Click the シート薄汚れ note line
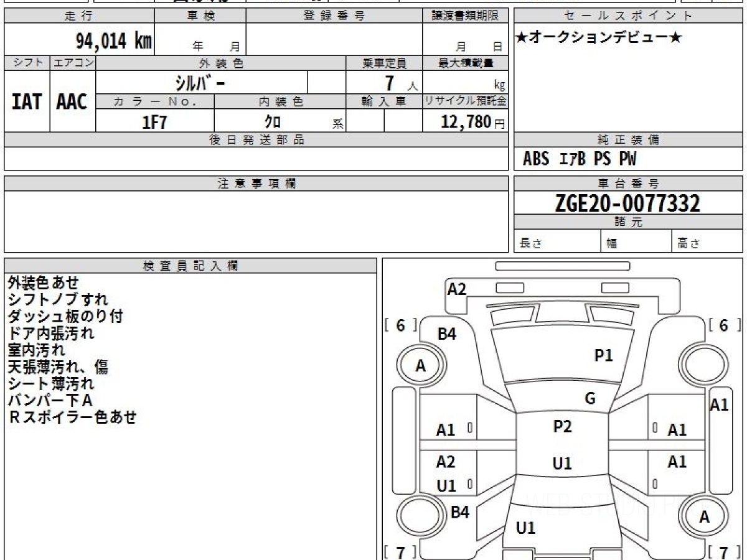 [51, 384]
